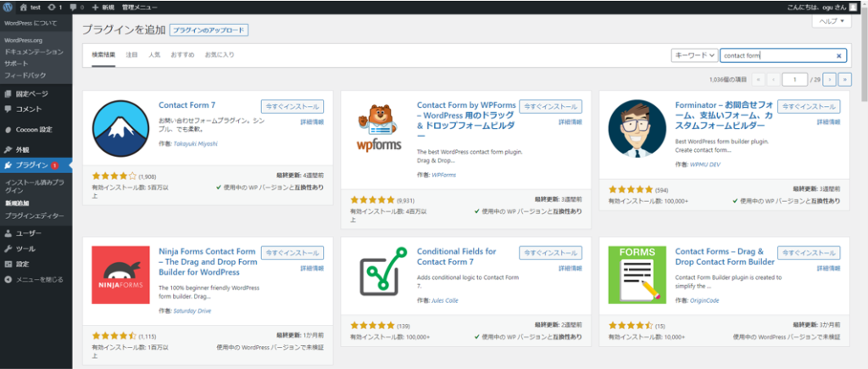Switch to the お気に入り tab
This screenshot has height=369, width=868.
point(220,55)
